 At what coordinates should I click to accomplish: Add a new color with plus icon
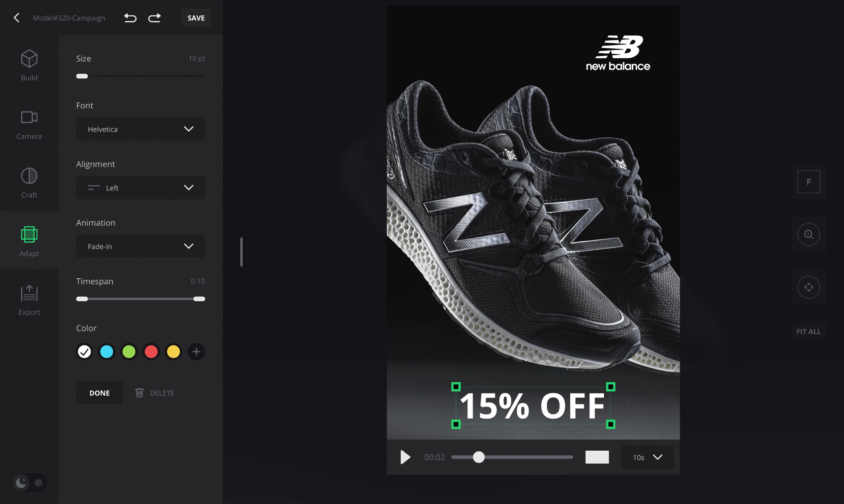(x=196, y=351)
